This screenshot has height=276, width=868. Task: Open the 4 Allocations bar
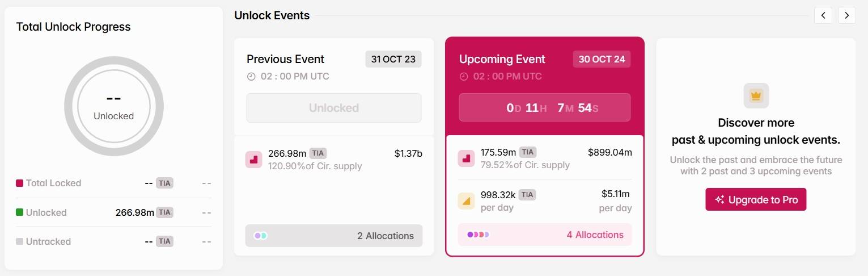[545, 235]
